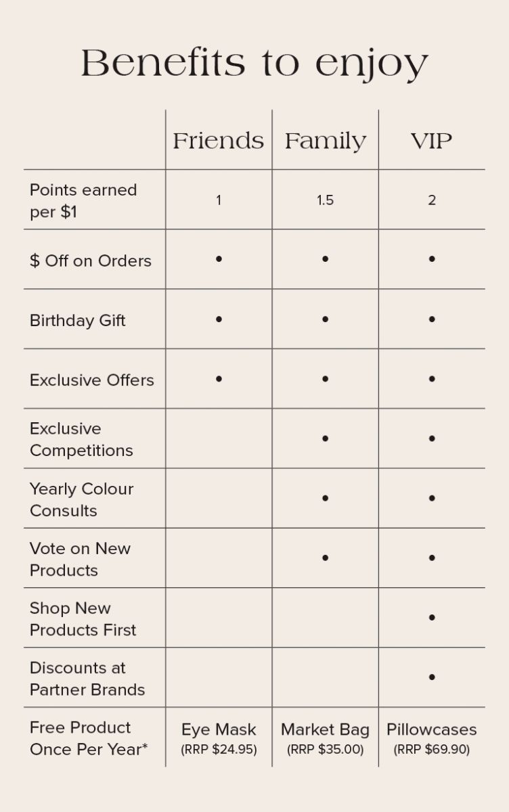The width and height of the screenshot is (509, 812).
Task: Click the Friends column header
Action: click(x=218, y=141)
